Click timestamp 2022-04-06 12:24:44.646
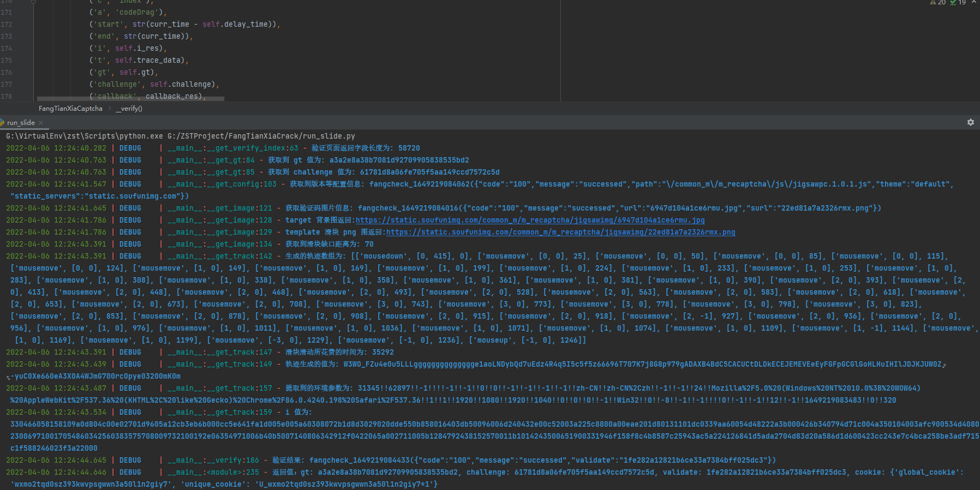Screen dimensions: 980x490 coord(56,472)
